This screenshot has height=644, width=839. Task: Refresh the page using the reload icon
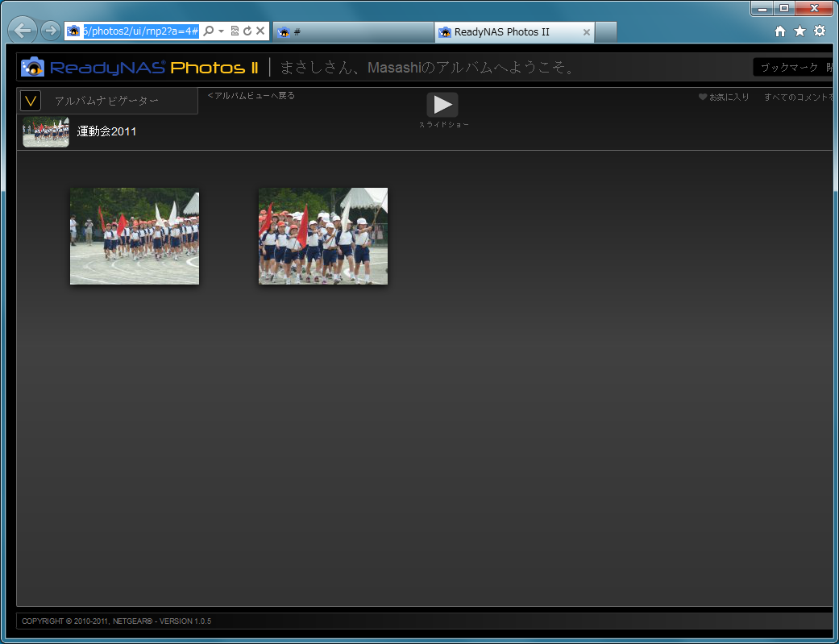point(247,31)
